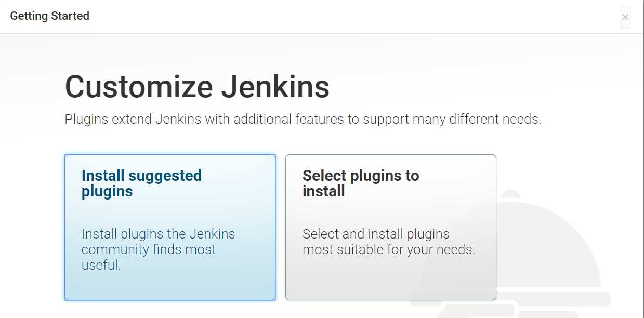
Task: Click the 'most suitable for your needs' description
Action: [389, 249]
